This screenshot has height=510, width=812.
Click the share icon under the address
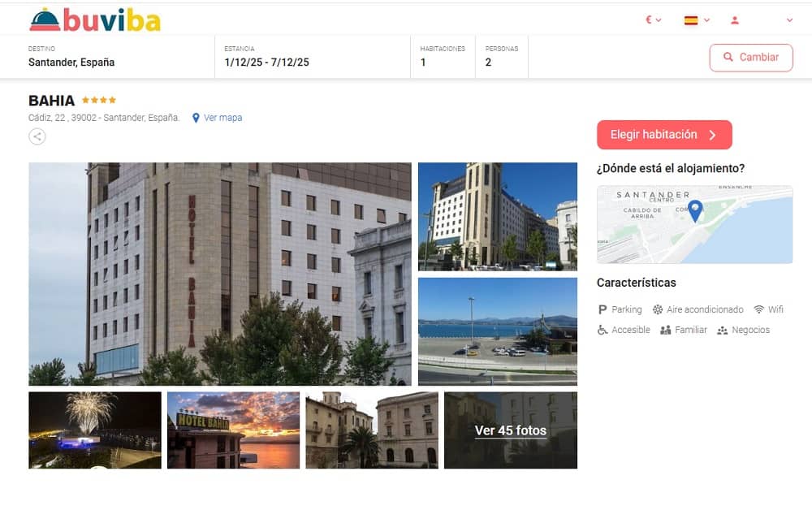click(37, 136)
